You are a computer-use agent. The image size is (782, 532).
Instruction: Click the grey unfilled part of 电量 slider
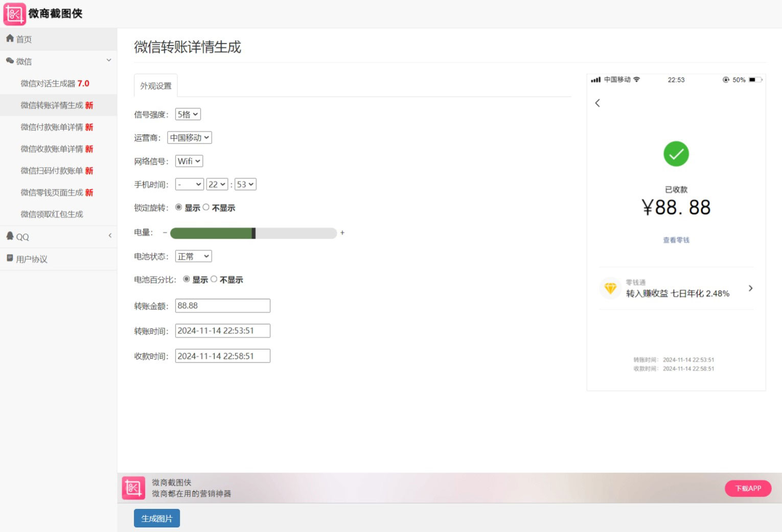click(296, 233)
